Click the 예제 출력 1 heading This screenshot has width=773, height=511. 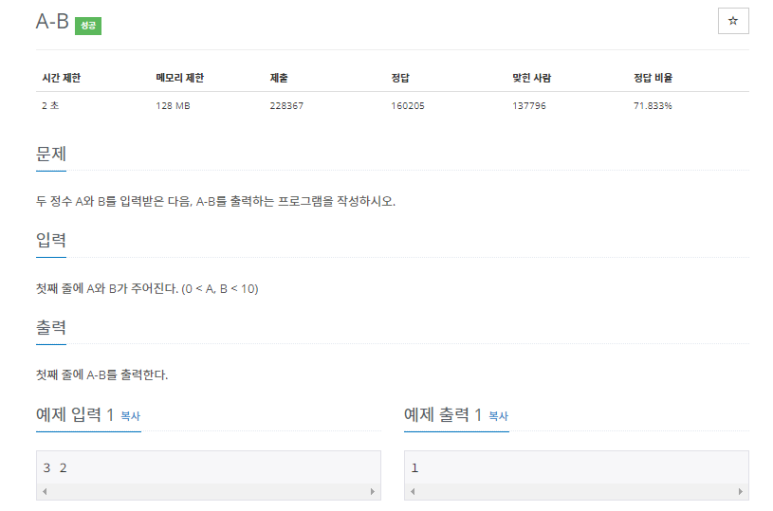pyautogui.click(x=443, y=415)
